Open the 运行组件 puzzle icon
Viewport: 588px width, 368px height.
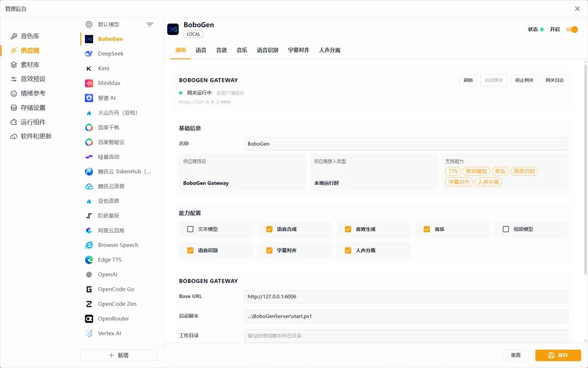point(14,122)
